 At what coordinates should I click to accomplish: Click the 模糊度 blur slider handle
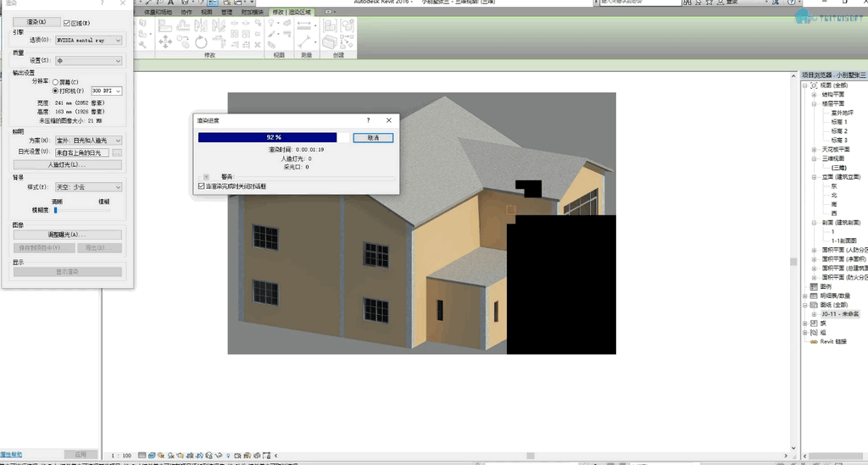point(55,210)
